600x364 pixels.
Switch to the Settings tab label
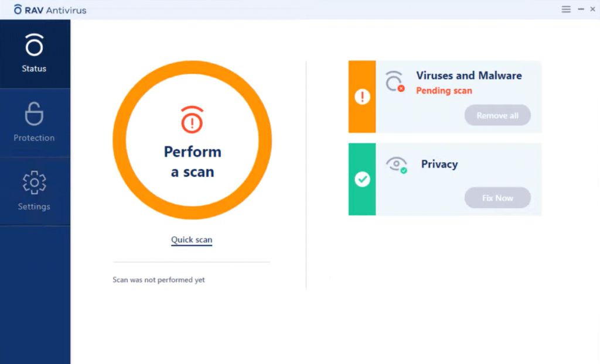tap(34, 207)
